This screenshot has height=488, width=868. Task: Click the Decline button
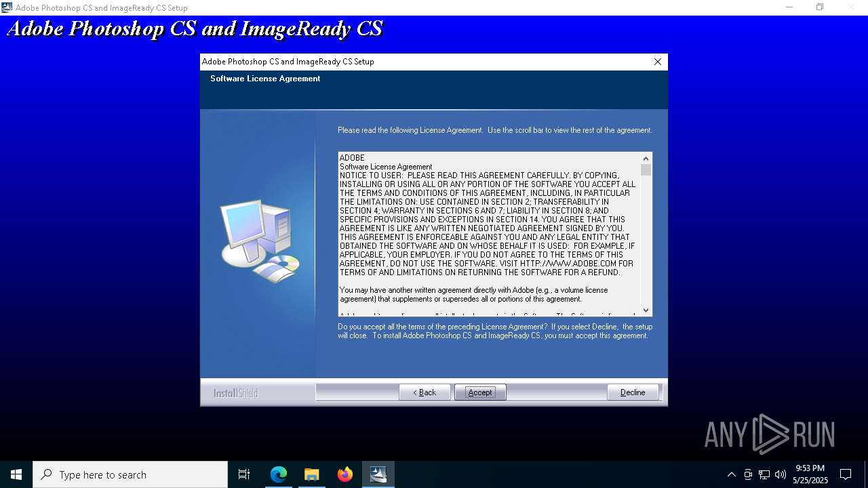point(633,392)
